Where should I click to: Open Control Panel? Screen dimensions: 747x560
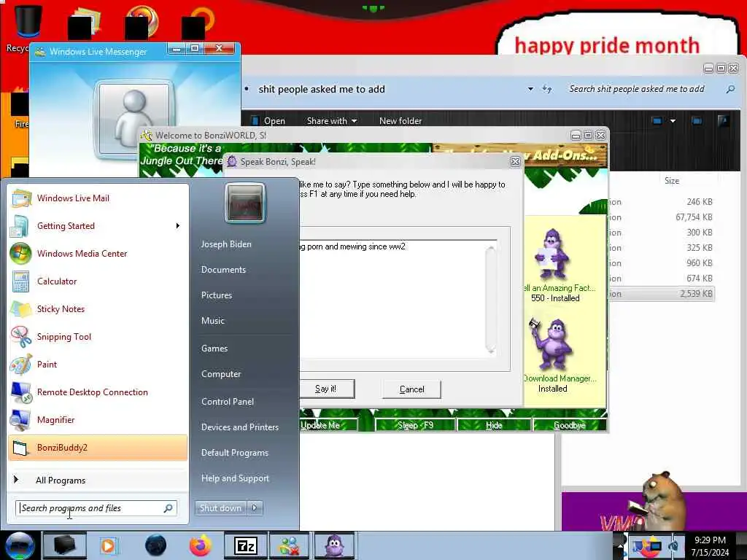click(228, 402)
